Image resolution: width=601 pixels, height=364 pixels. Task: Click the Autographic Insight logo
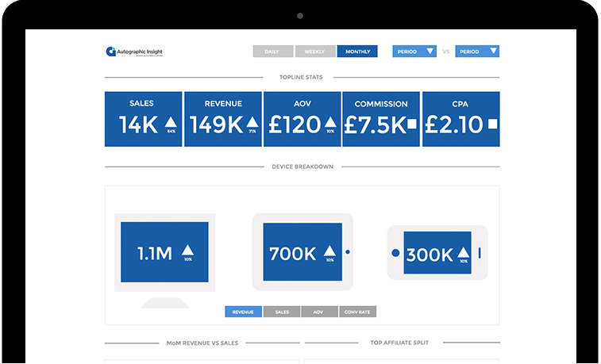point(133,52)
